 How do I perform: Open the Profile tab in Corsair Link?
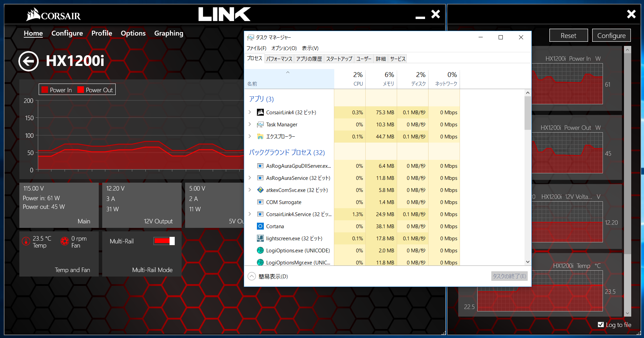click(102, 33)
